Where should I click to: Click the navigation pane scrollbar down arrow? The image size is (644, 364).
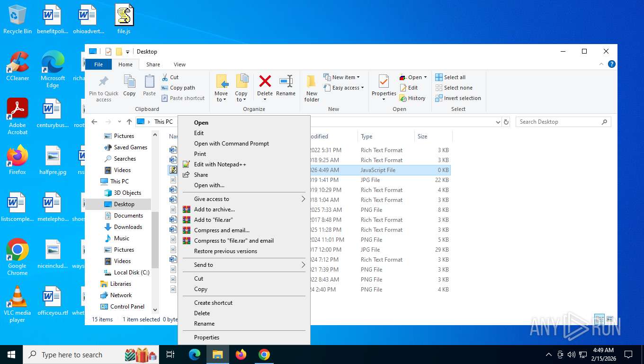click(x=155, y=310)
